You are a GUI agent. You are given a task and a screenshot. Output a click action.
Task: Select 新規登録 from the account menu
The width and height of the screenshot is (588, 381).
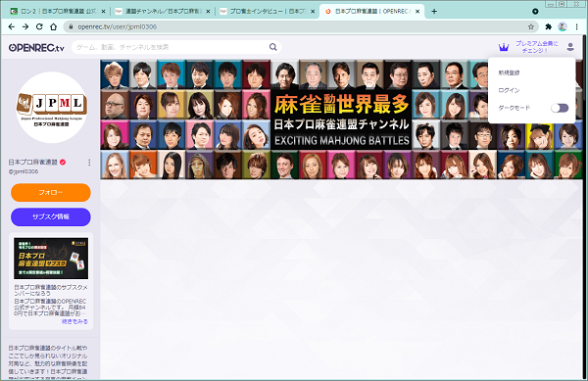509,73
